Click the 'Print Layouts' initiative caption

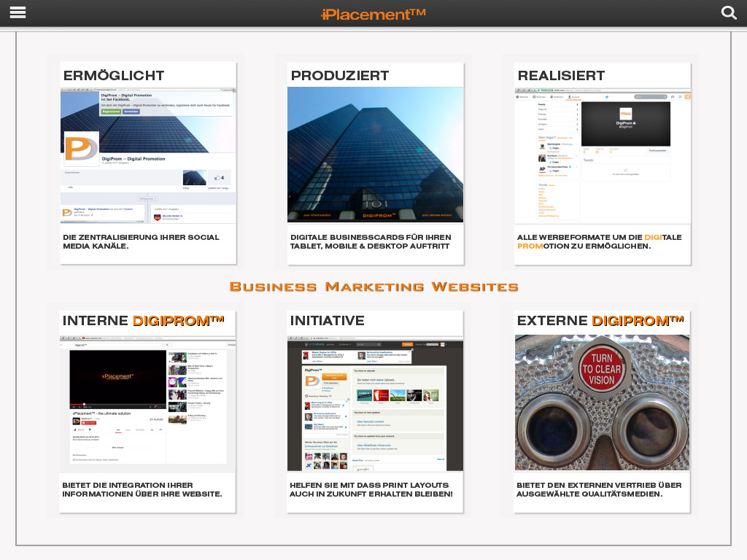[371, 489]
